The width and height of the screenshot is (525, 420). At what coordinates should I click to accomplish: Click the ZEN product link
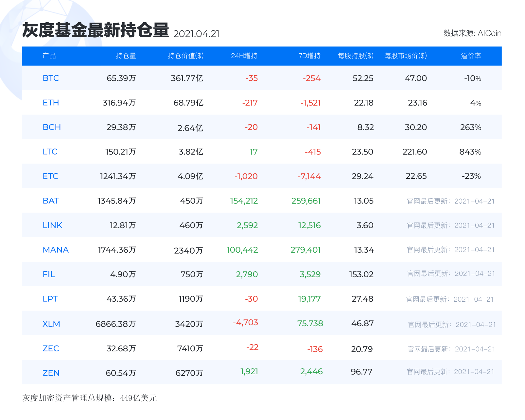(51, 372)
